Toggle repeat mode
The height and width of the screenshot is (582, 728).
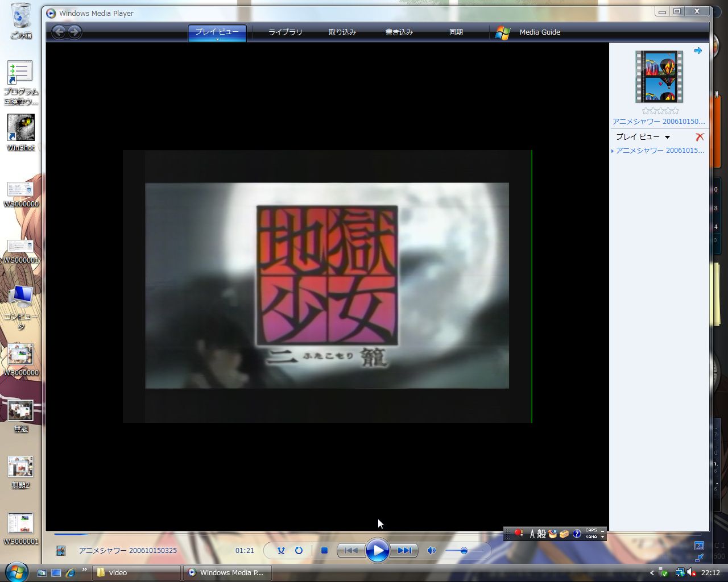coord(299,550)
